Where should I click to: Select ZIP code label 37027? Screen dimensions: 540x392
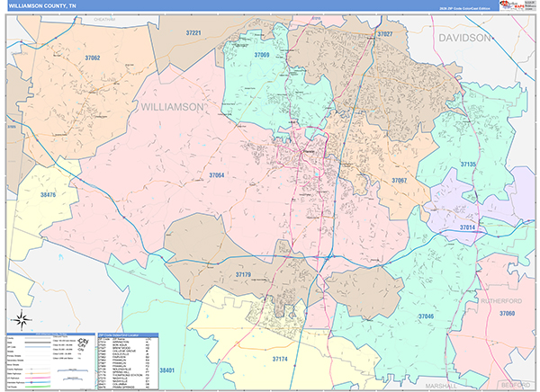pos(384,34)
